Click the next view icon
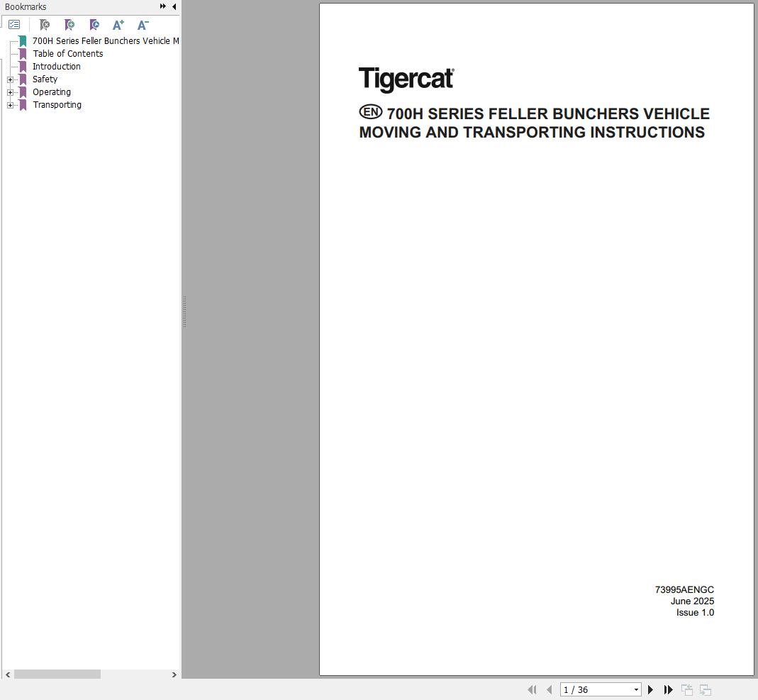The width and height of the screenshot is (758, 700). (x=706, y=690)
